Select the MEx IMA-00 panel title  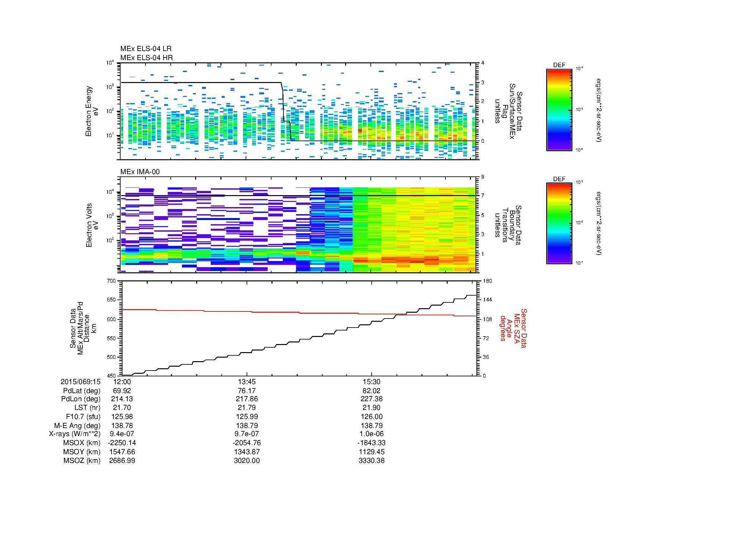[x=140, y=172]
